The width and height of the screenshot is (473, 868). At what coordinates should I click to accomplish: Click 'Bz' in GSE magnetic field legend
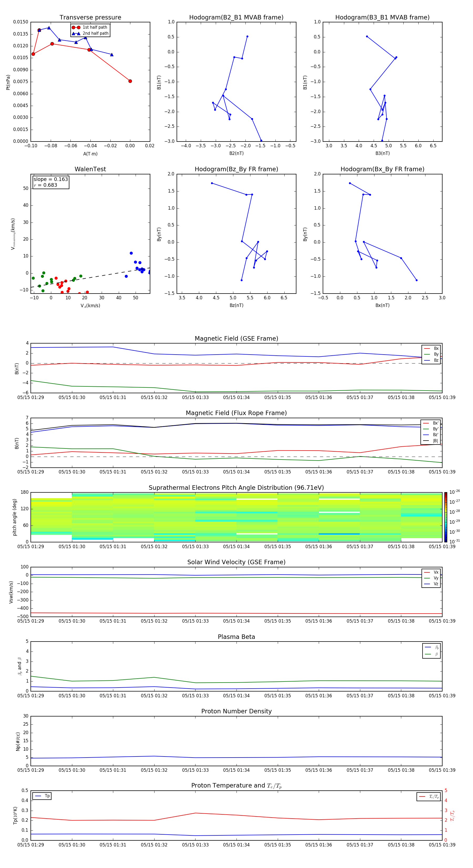click(x=436, y=361)
